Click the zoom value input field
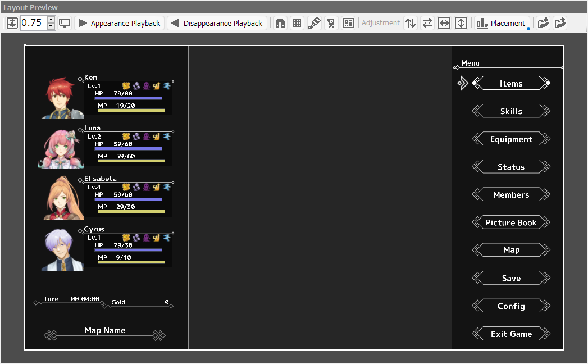This screenshot has height=364, width=588. point(33,23)
